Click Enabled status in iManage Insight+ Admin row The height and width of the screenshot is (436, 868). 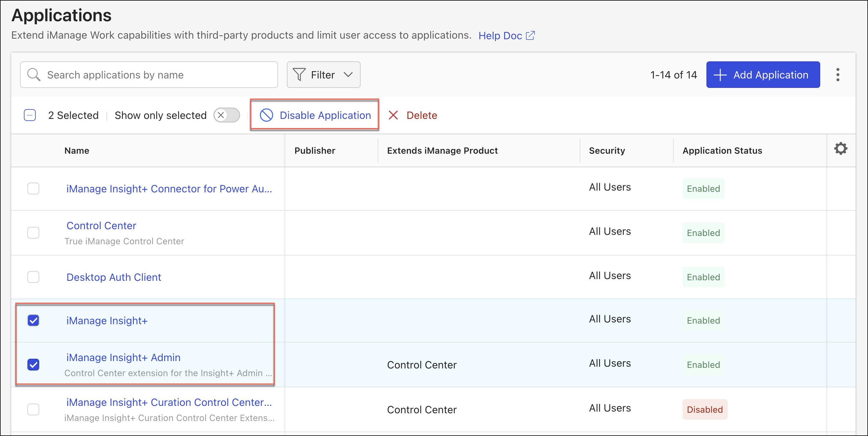(x=703, y=365)
